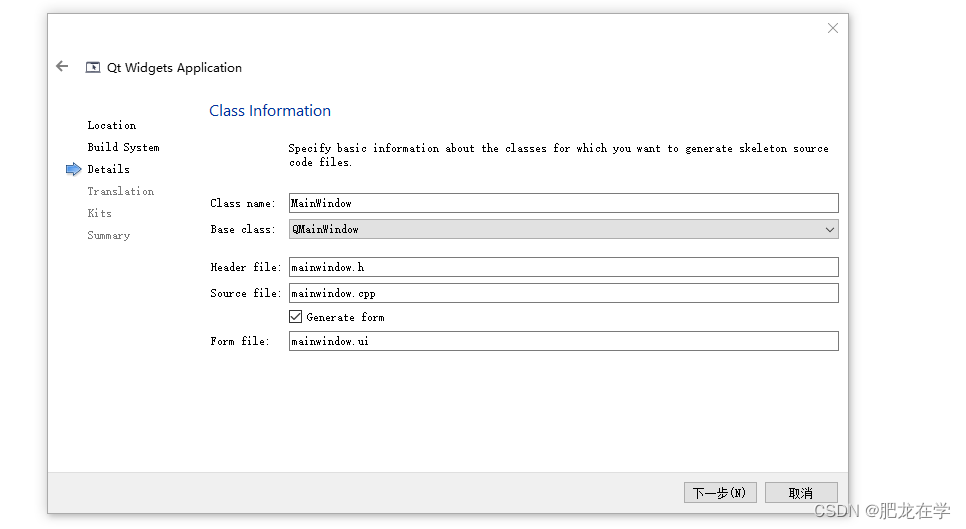
Task: Focus the Header file input field
Action: (x=564, y=267)
